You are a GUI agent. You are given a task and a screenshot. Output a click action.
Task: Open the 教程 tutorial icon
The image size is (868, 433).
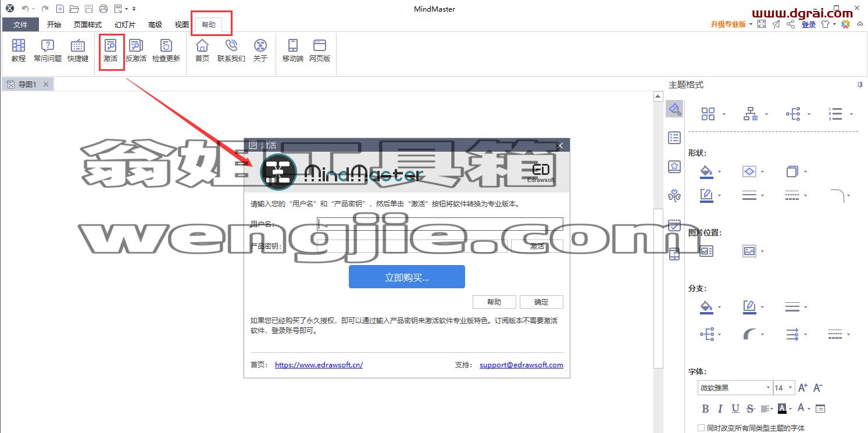point(19,51)
